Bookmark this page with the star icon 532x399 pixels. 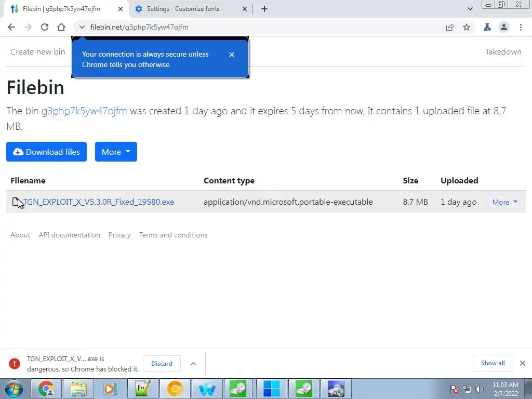pyautogui.click(x=467, y=27)
